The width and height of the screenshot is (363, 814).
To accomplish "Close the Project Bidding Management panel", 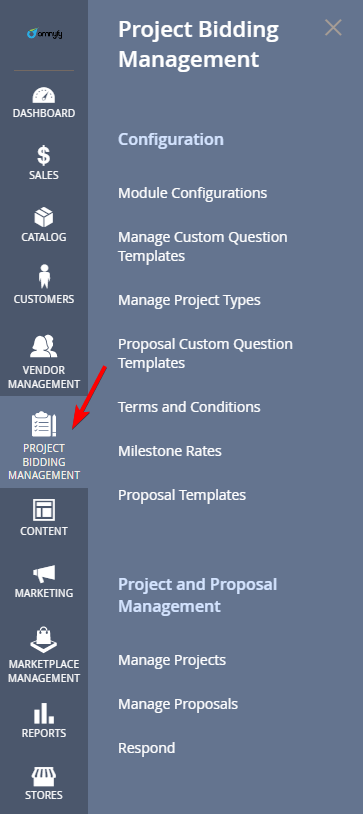I will [x=333, y=28].
